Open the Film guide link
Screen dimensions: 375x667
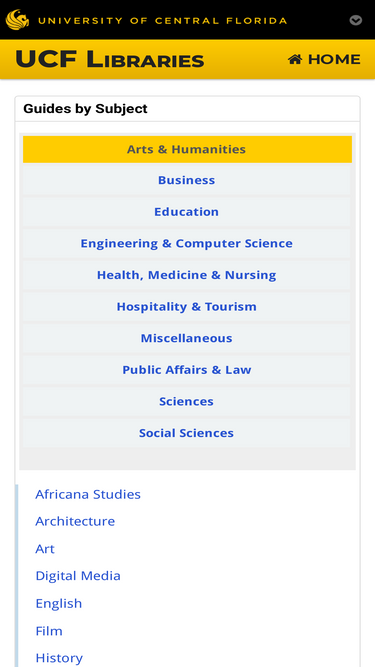[49, 631]
